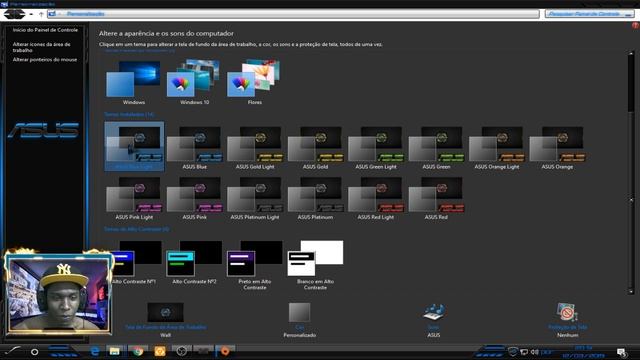Select the highlighted ASUS Blue Light theme
The width and height of the screenshot is (640, 360).
coord(134,146)
